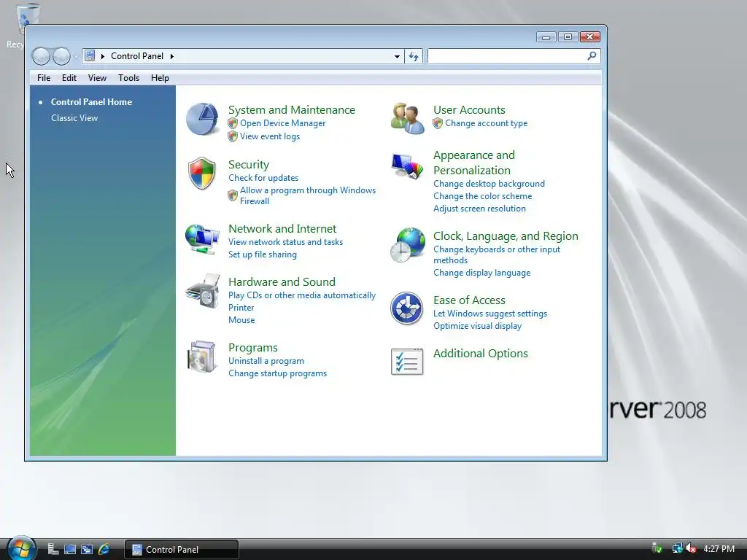Click the search magnifier icon

pos(592,55)
